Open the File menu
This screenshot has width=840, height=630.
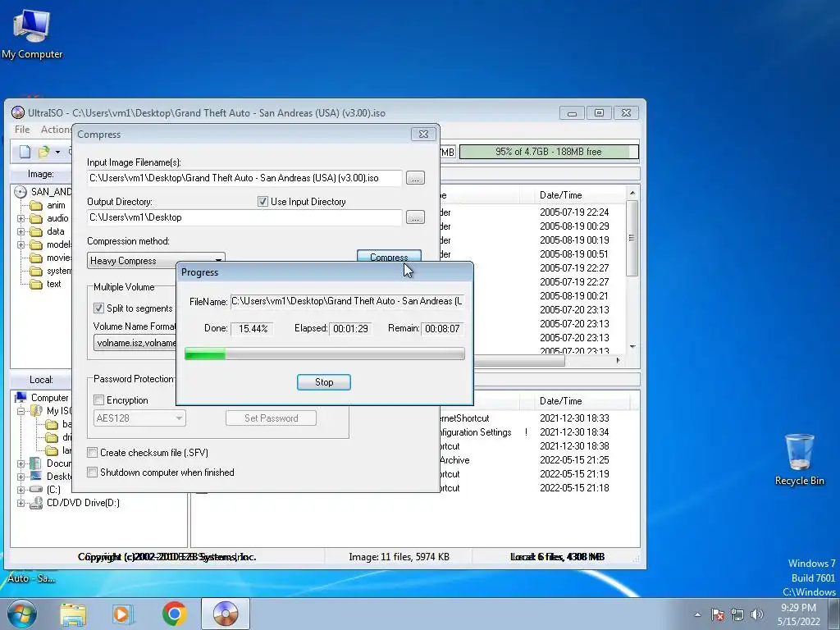[x=22, y=130]
